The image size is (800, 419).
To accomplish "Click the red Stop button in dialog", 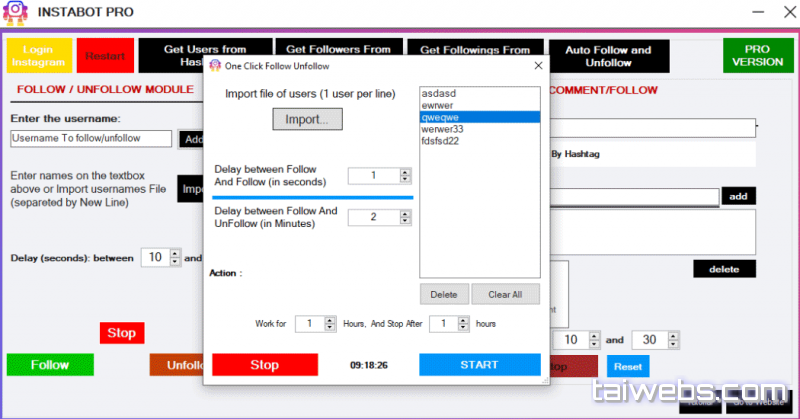I will pyautogui.click(x=265, y=365).
